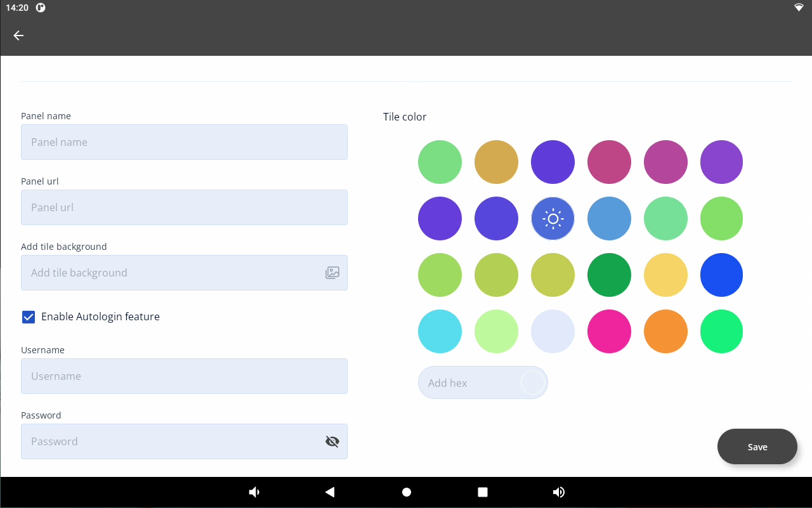Image resolution: width=812 pixels, height=508 pixels.
Task: Pick the cyan tile color swatch
Action: click(440, 331)
